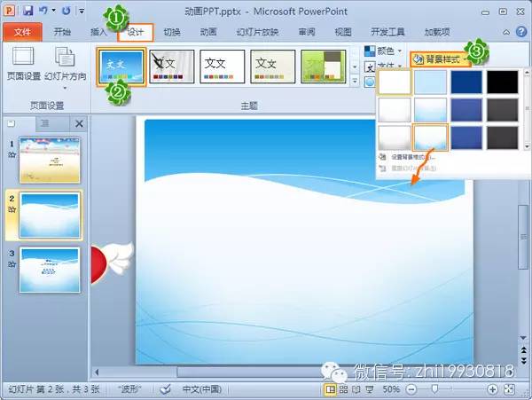
Task: Open the File (文件) tab
Action: (x=21, y=31)
